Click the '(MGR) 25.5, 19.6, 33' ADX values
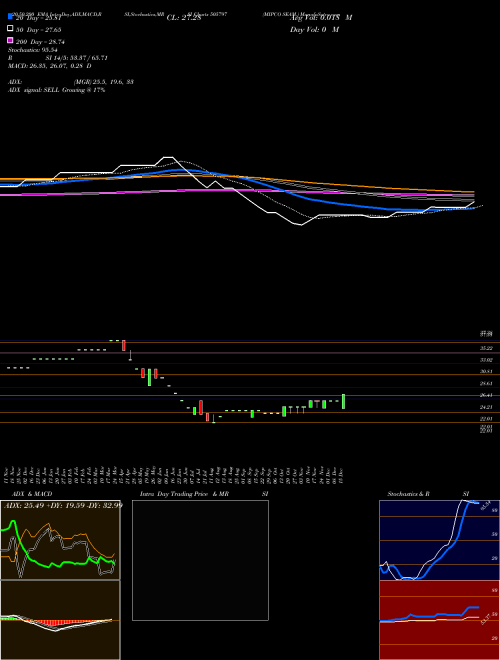 point(104,82)
